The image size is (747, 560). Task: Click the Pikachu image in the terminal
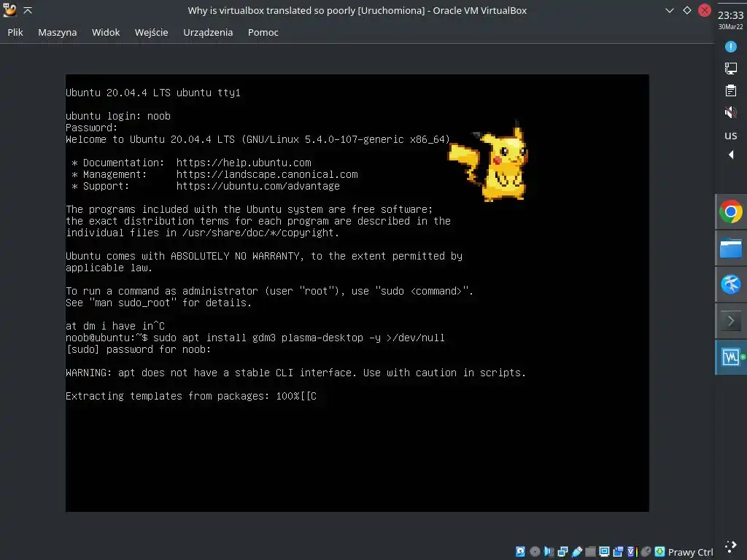[489, 160]
